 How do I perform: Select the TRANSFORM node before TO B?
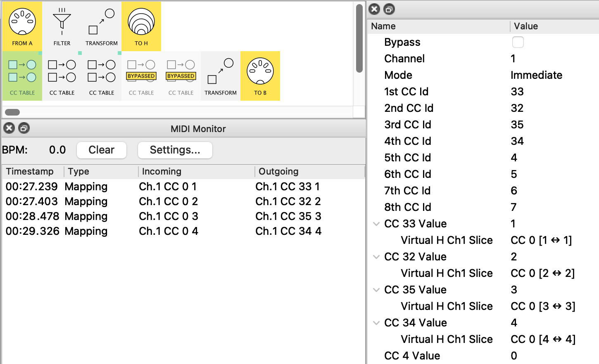click(x=221, y=76)
